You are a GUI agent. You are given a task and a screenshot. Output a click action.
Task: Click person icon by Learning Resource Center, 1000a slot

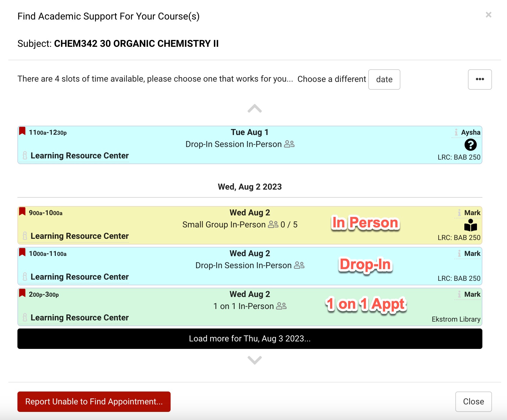(x=25, y=277)
